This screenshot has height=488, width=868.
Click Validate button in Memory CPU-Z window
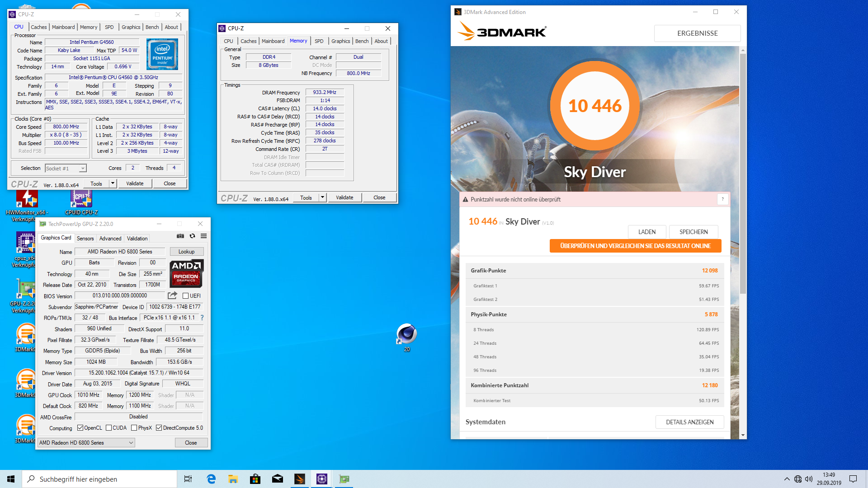click(344, 197)
